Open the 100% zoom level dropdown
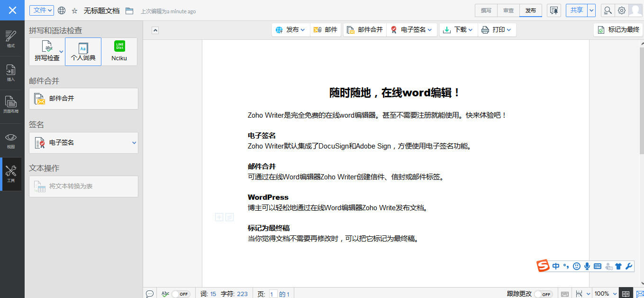The image size is (644, 298). click(x=605, y=294)
